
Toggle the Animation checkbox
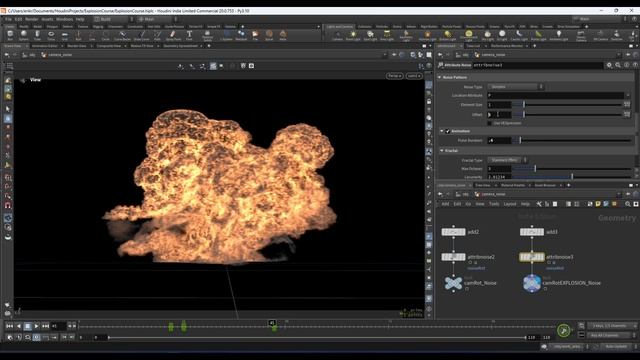(x=448, y=131)
